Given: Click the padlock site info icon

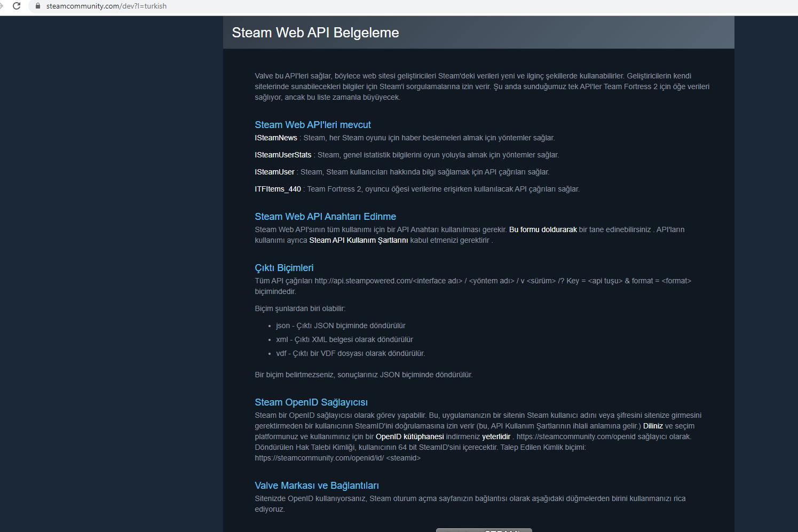Looking at the screenshot, I should pyautogui.click(x=37, y=6).
